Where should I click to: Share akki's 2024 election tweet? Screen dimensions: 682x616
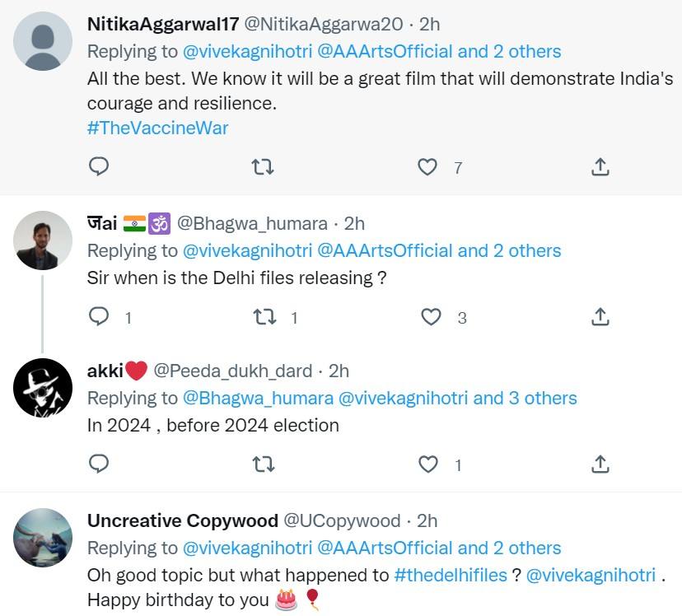[600, 464]
